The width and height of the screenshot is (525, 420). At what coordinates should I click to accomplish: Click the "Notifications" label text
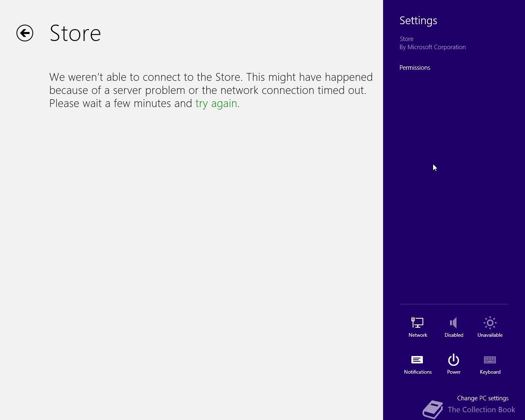[x=418, y=372]
